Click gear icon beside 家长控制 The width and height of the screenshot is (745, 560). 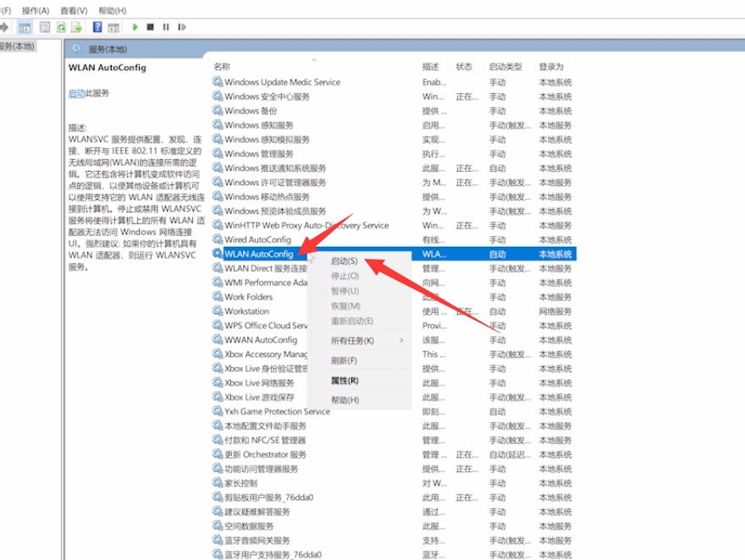point(218,483)
